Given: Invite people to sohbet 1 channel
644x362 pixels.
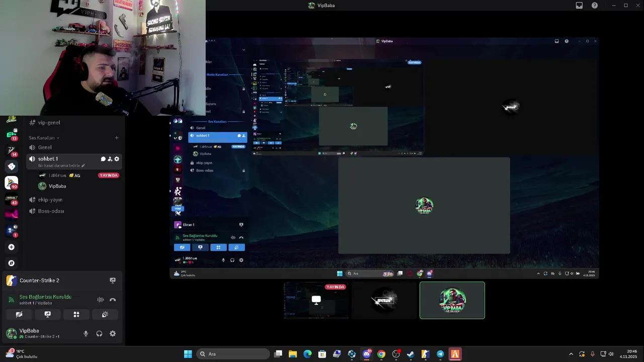Looking at the screenshot, I should 110,159.
